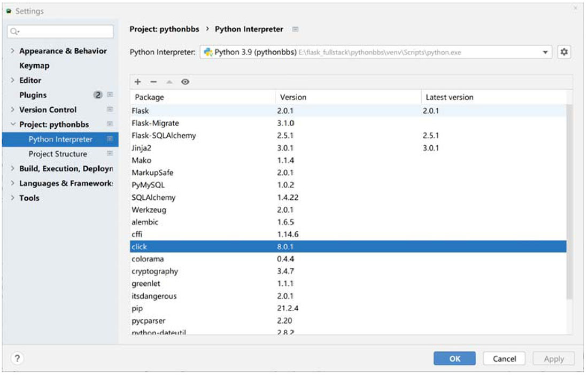Screen dimensions: 588x375
Task: Expand the Languages & Frameworks section
Action: tap(12, 183)
